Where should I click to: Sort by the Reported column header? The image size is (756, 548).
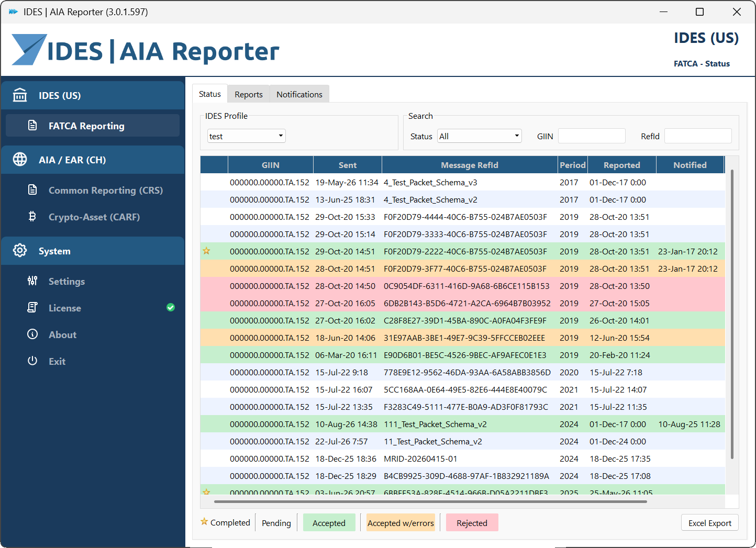(x=621, y=165)
